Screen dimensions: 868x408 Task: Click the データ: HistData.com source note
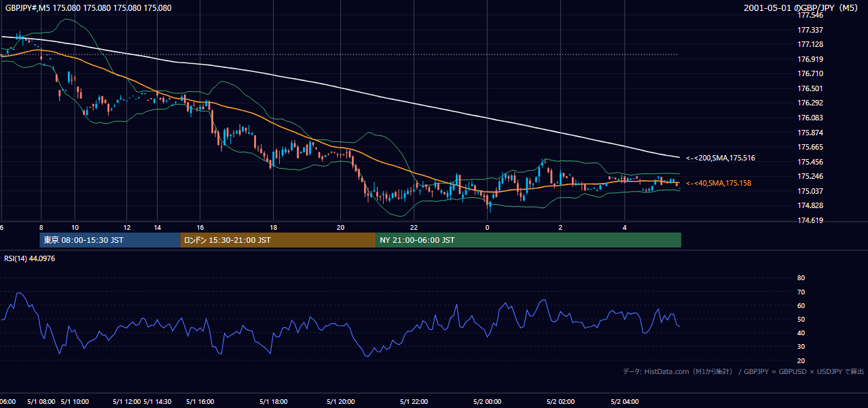coord(744,371)
